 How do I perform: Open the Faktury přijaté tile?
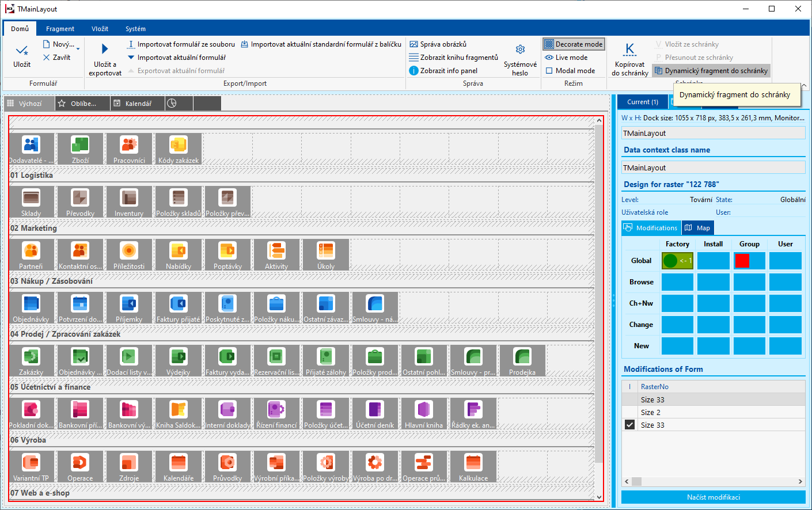coord(179,308)
